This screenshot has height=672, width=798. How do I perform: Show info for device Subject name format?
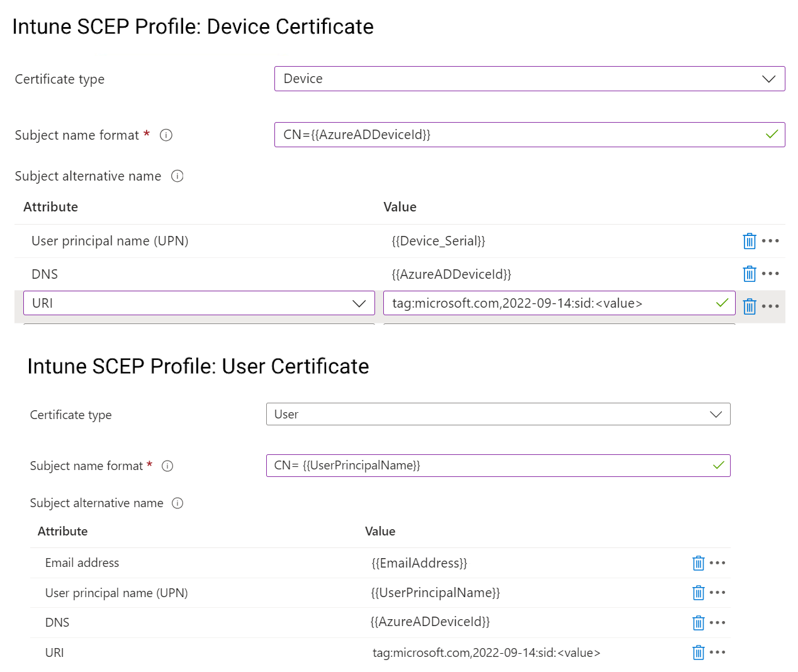[x=166, y=135]
